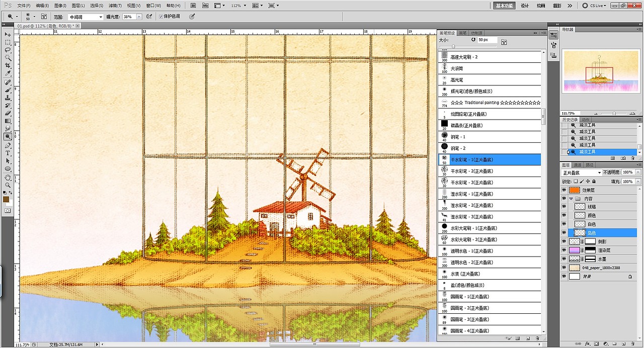
Task: Open the layer blend mode 正片叠底 dropdown
Action: click(x=581, y=172)
